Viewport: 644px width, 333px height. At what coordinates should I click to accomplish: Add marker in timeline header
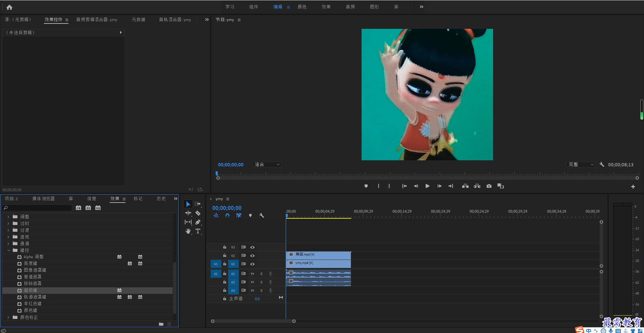(x=250, y=215)
